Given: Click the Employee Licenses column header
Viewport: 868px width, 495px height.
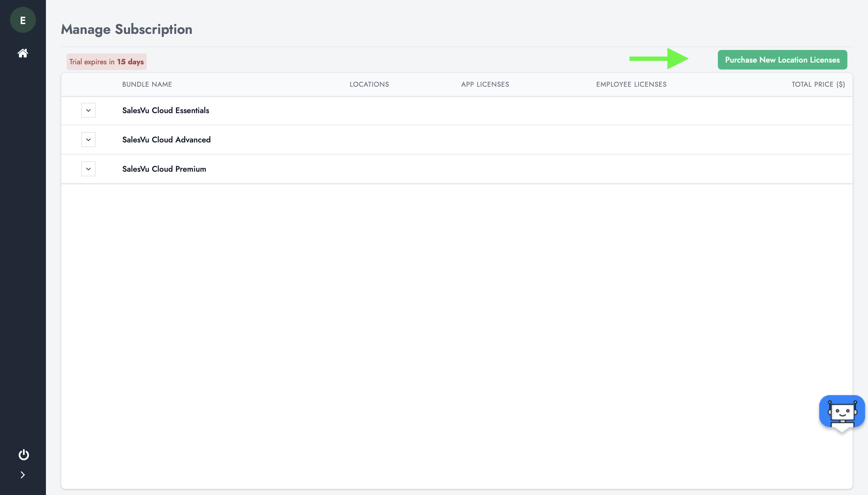Looking at the screenshot, I should tap(631, 84).
